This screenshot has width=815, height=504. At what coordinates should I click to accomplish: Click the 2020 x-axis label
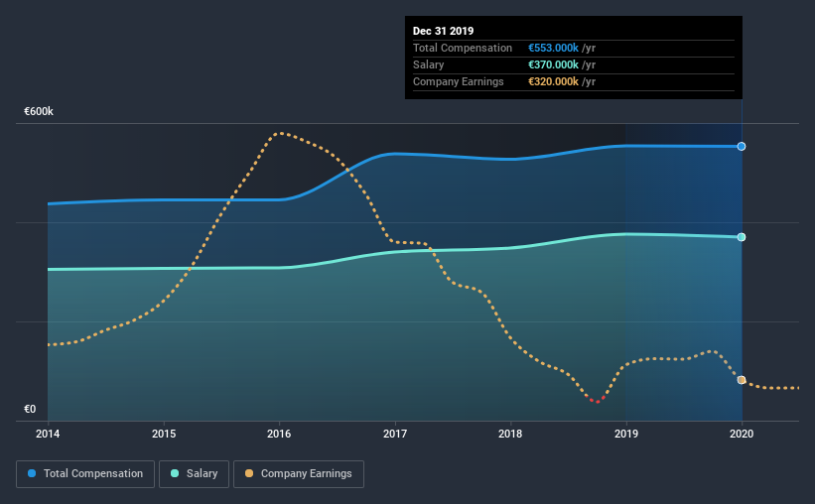(742, 434)
